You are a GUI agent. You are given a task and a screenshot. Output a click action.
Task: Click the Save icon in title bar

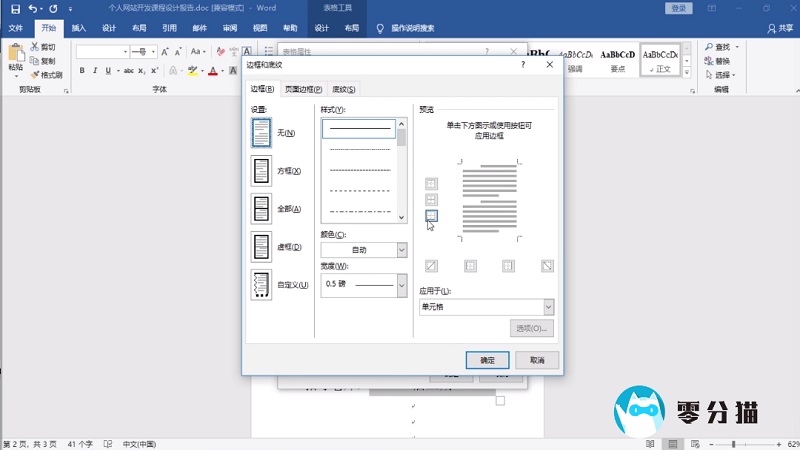coord(15,8)
